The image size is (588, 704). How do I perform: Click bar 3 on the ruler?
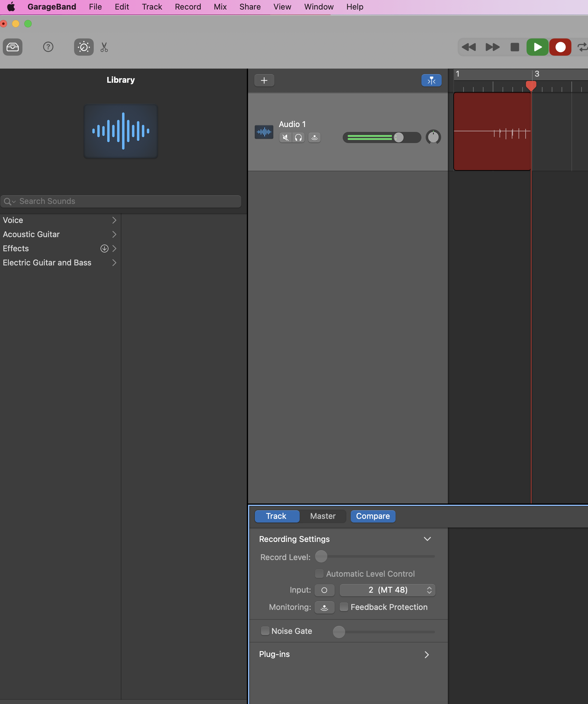(x=537, y=74)
